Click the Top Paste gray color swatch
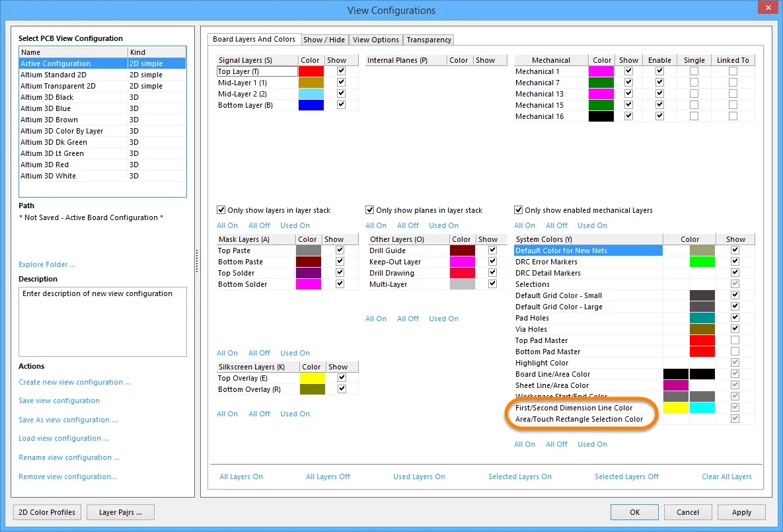Viewport: 783px width, 532px height. (309, 250)
